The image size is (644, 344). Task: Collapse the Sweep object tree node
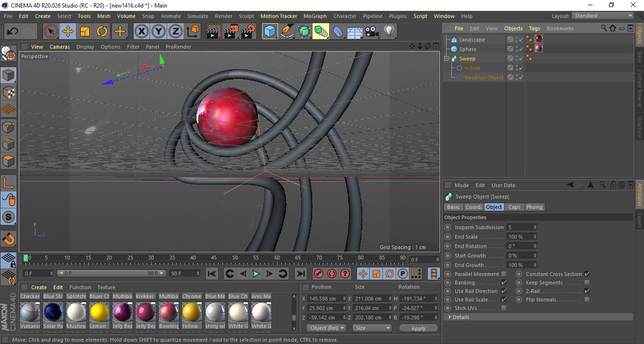(x=447, y=59)
